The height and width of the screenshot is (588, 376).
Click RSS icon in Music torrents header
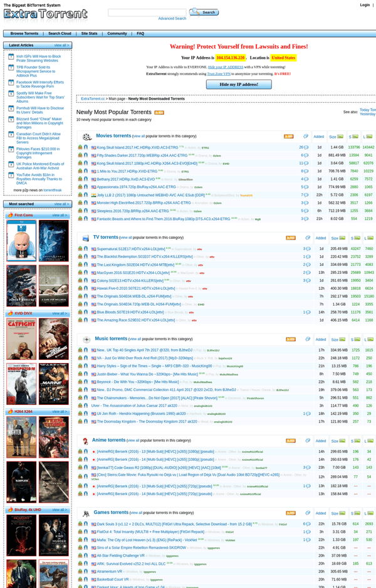coord(291,339)
